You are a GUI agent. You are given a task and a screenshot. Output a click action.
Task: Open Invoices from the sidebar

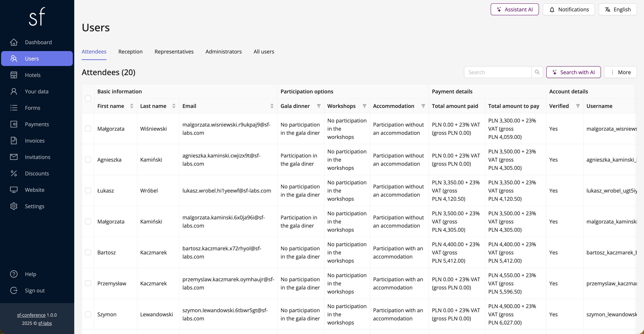(x=35, y=141)
